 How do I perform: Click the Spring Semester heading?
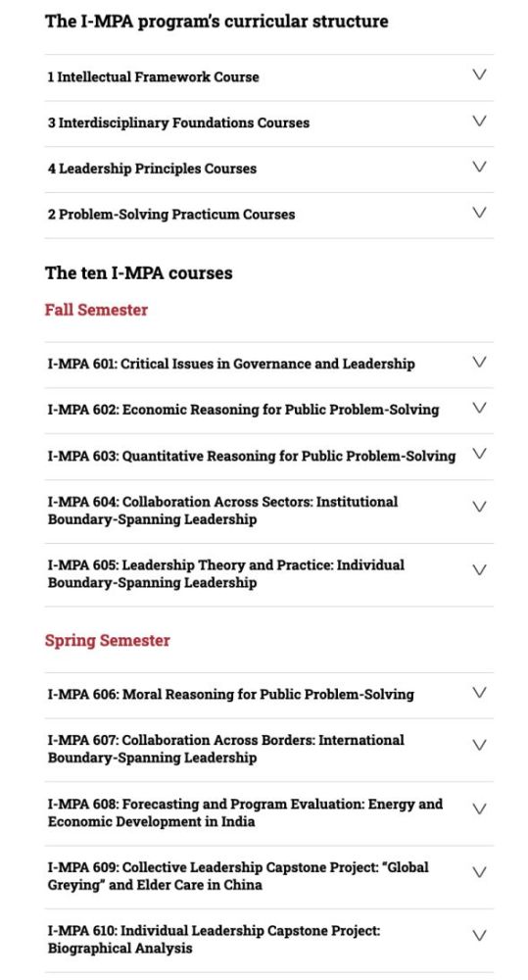click(x=108, y=641)
